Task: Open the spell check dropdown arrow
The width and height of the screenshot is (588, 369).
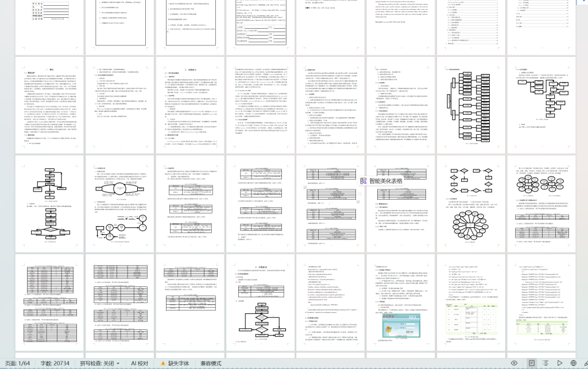Action: pos(118,363)
